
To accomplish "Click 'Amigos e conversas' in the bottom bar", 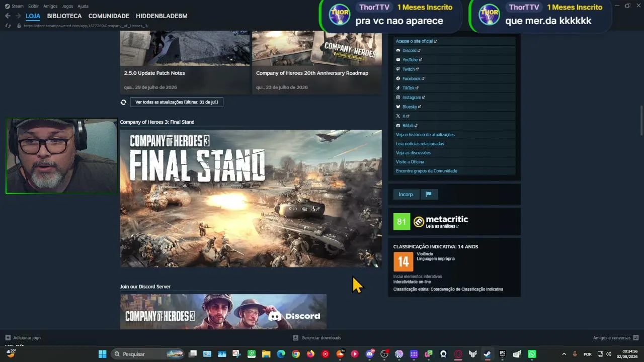I will pos(612,338).
